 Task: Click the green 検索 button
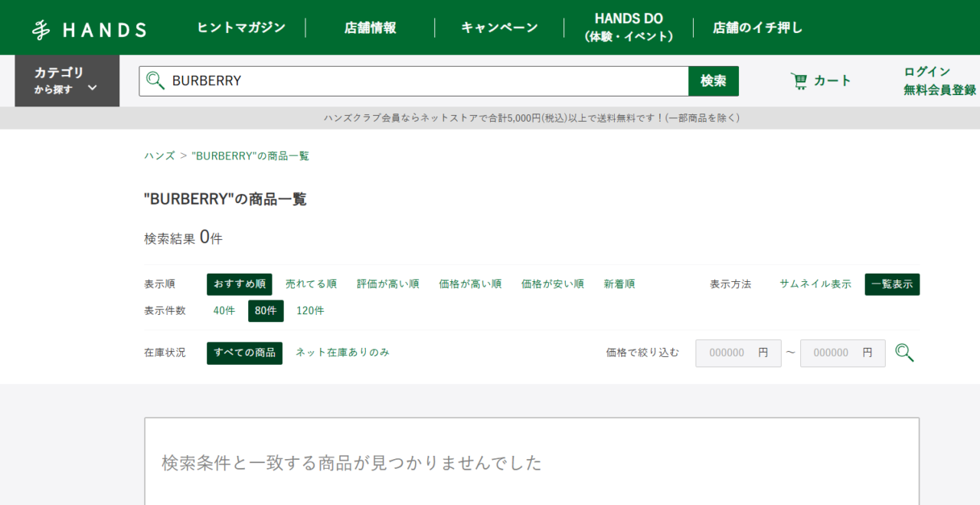pos(714,81)
